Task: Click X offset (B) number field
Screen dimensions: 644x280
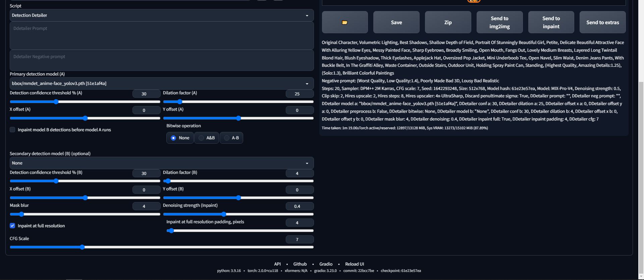Action: click(146, 190)
